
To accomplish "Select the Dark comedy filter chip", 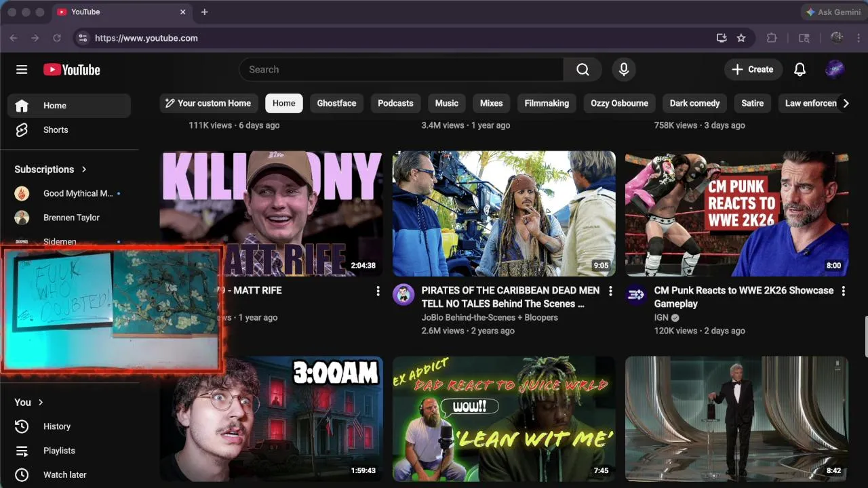I will tap(695, 103).
